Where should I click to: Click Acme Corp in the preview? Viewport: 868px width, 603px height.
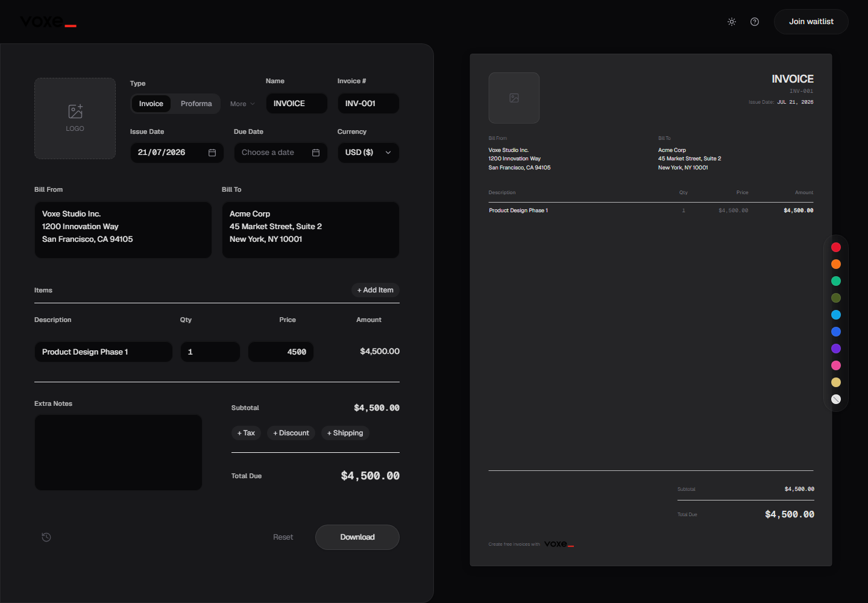pyautogui.click(x=672, y=150)
